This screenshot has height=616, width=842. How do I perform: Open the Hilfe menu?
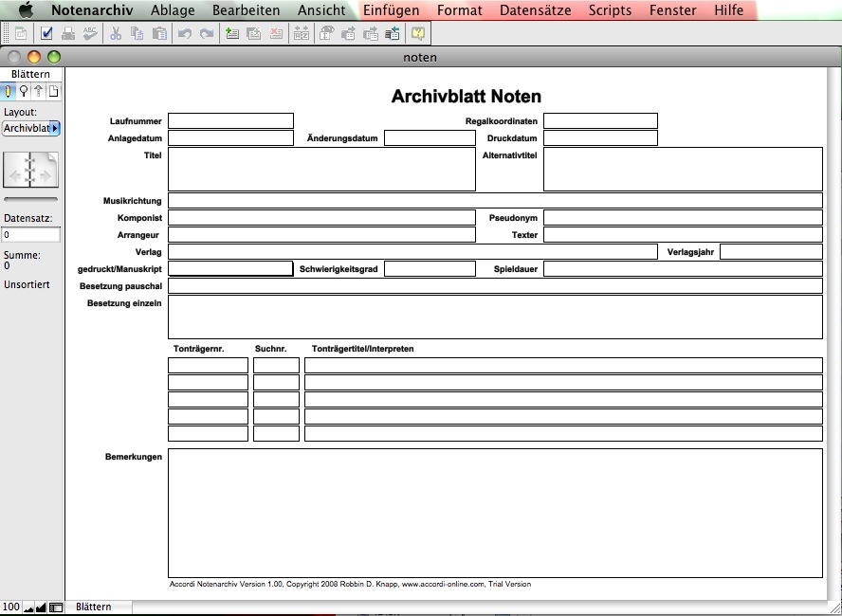point(729,9)
